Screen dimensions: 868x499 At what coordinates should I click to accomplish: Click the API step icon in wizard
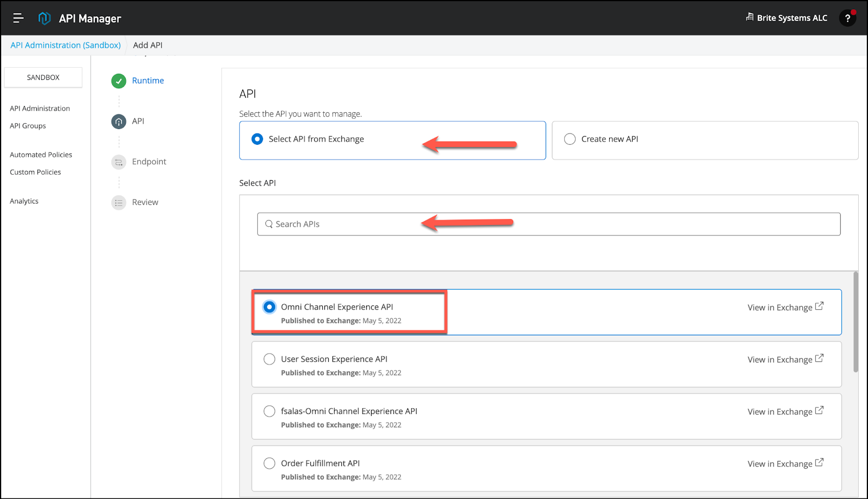pyautogui.click(x=119, y=121)
